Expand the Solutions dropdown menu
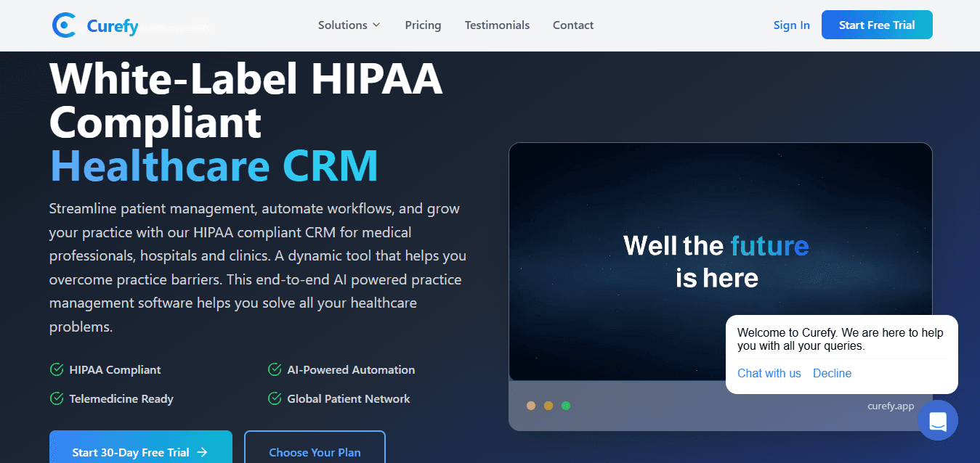980x463 pixels. (x=349, y=25)
